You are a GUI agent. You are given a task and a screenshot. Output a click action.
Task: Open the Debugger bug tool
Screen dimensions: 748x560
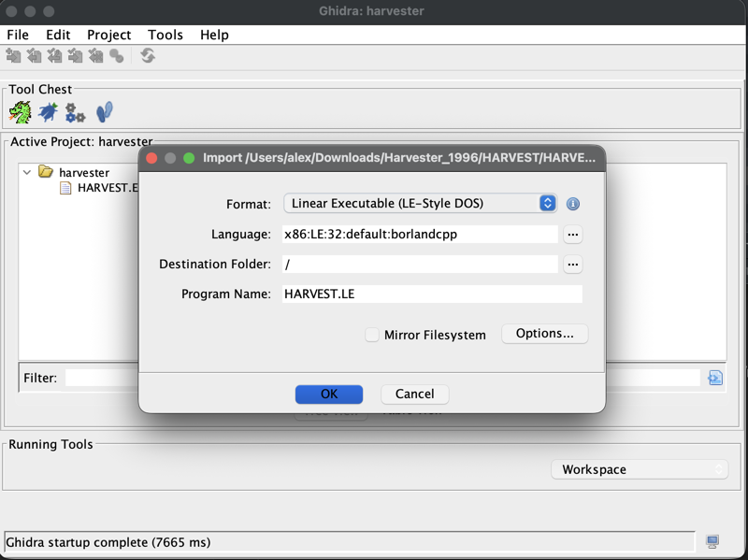click(48, 113)
